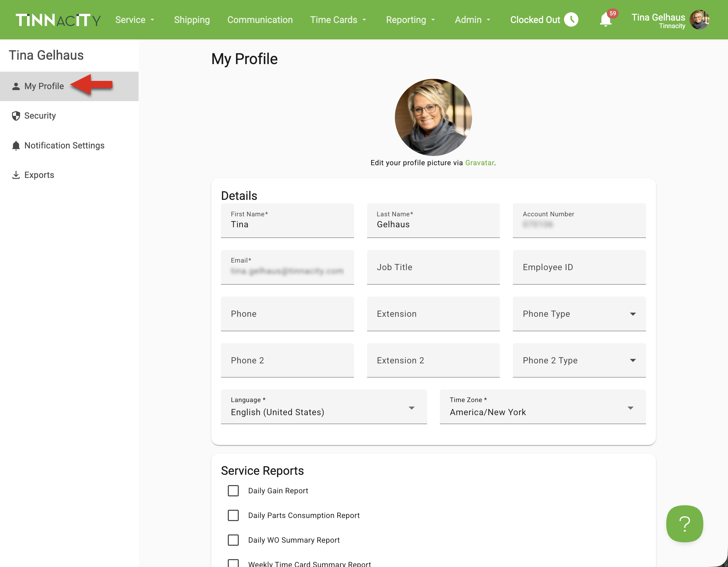Image resolution: width=728 pixels, height=567 pixels.
Task: Click the Security shield icon
Action: pos(16,116)
